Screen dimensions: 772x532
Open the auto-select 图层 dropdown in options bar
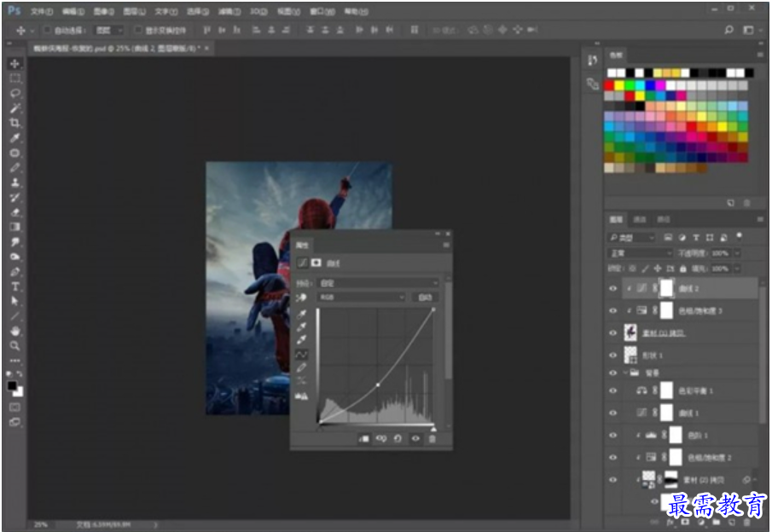pos(109,30)
